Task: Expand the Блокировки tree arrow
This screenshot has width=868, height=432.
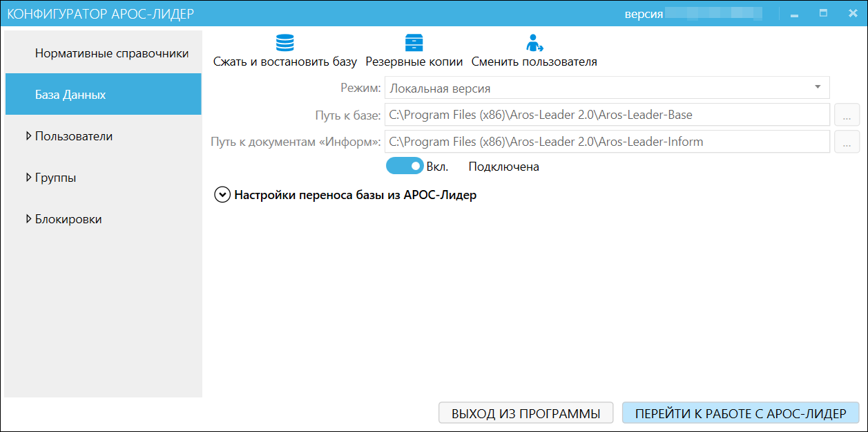Action: click(28, 219)
